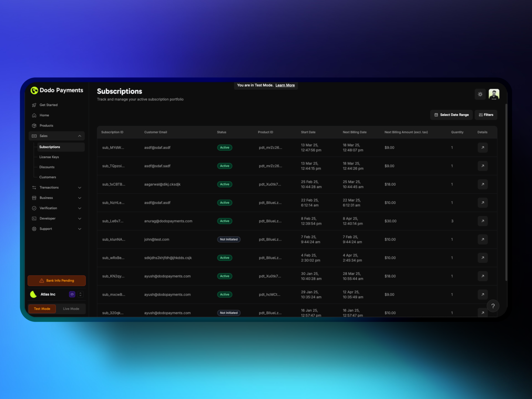Click Active badge in sub_MYdW row
The height and width of the screenshot is (399, 532).
click(x=225, y=148)
